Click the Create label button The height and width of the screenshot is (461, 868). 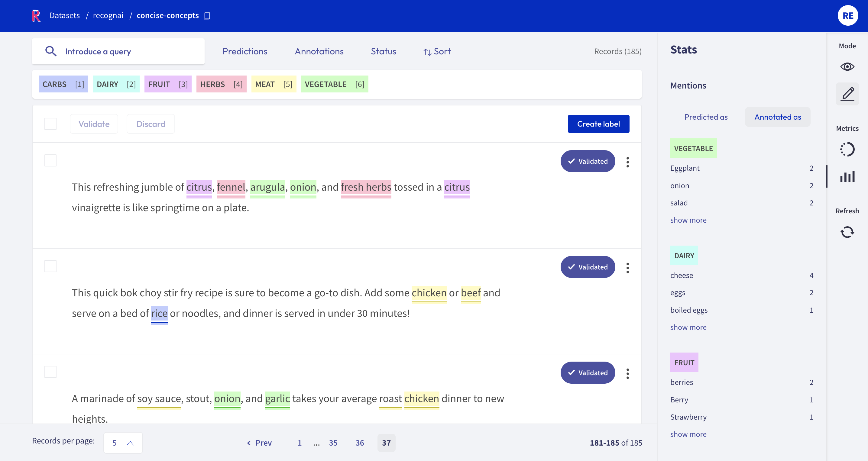pyautogui.click(x=598, y=124)
